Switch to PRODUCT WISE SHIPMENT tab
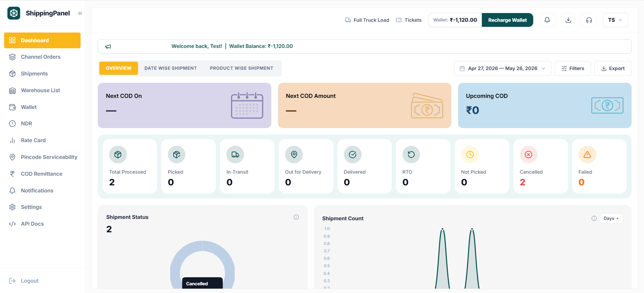The width and height of the screenshot is (644, 293). pos(241,68)
